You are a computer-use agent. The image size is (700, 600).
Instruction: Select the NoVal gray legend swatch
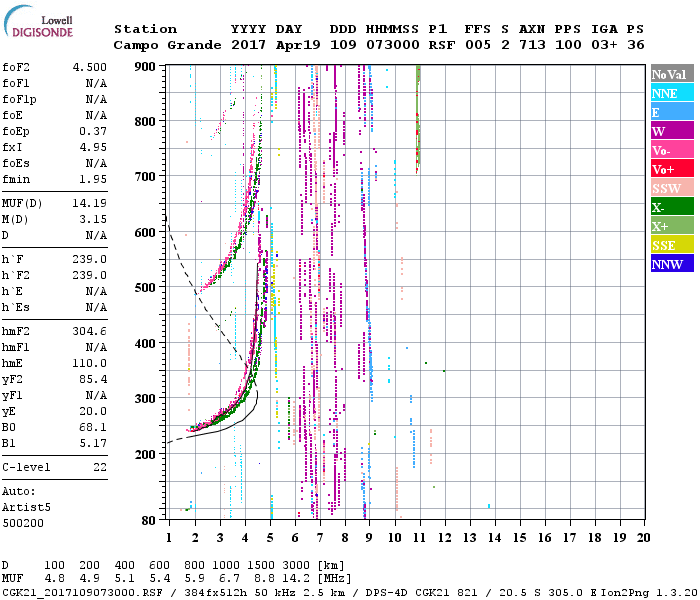pyautogui.click(x=672, y=74)
